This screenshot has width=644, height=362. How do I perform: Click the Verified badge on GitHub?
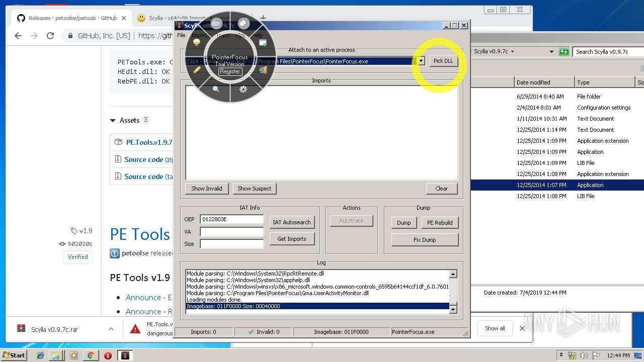point(78,256)
